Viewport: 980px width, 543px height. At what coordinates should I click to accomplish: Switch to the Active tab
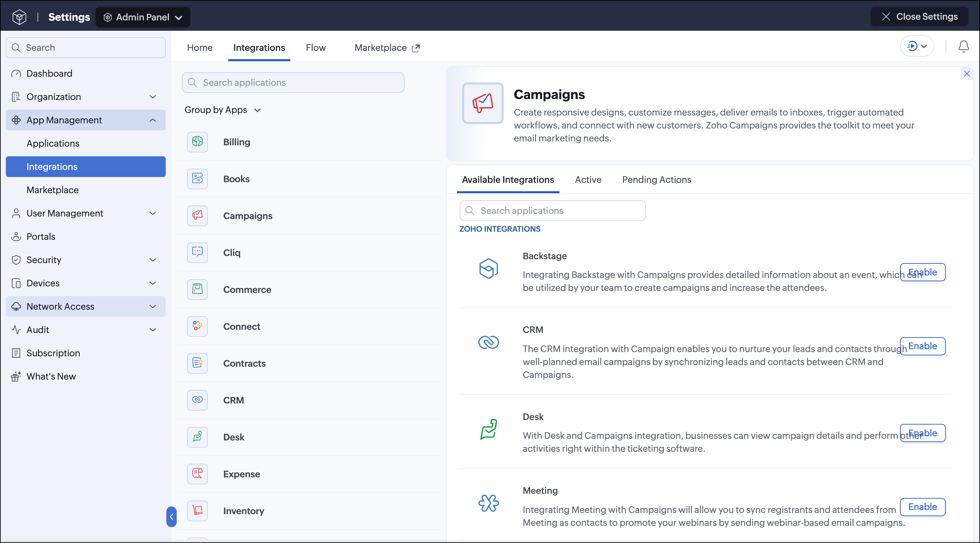tap(588, 180)
